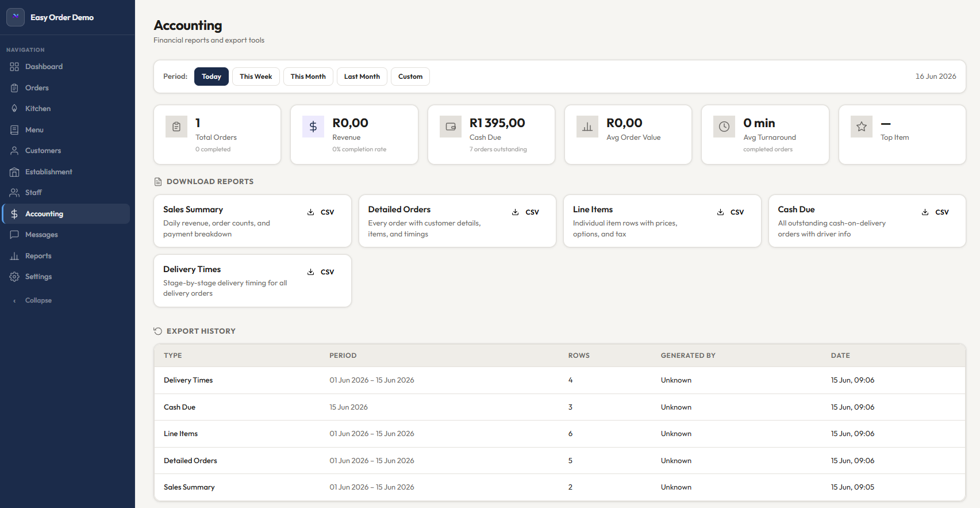Click the Total Orders clipboard icon

[176, 127]
